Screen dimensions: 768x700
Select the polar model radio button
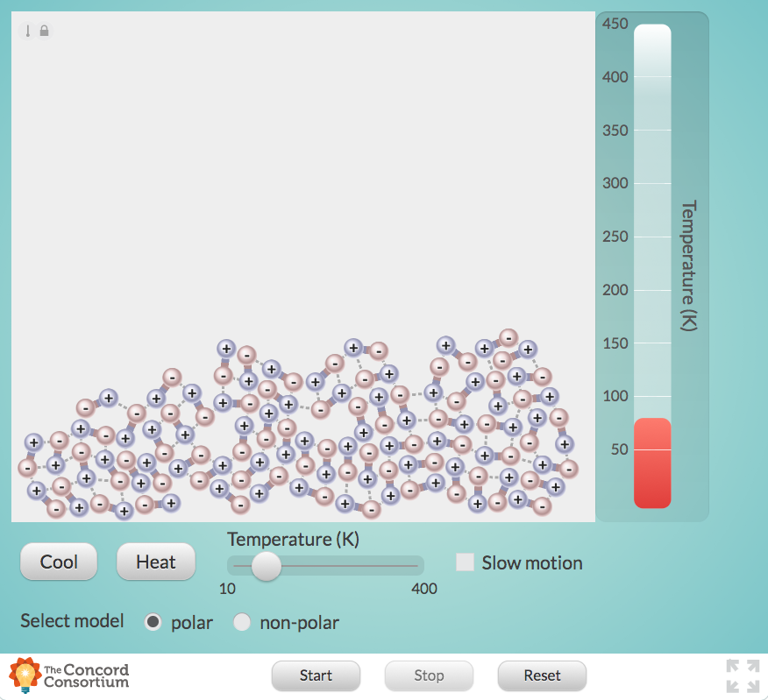[x=154, y=622]
